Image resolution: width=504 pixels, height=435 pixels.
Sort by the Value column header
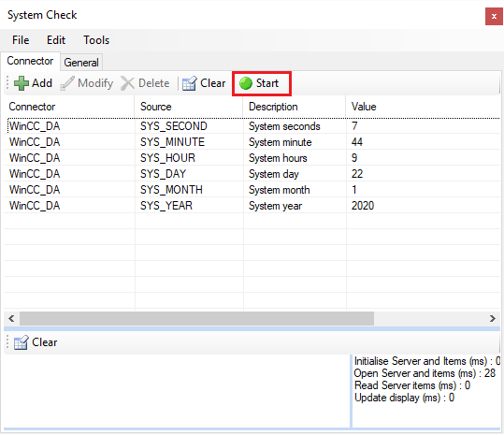423,107
